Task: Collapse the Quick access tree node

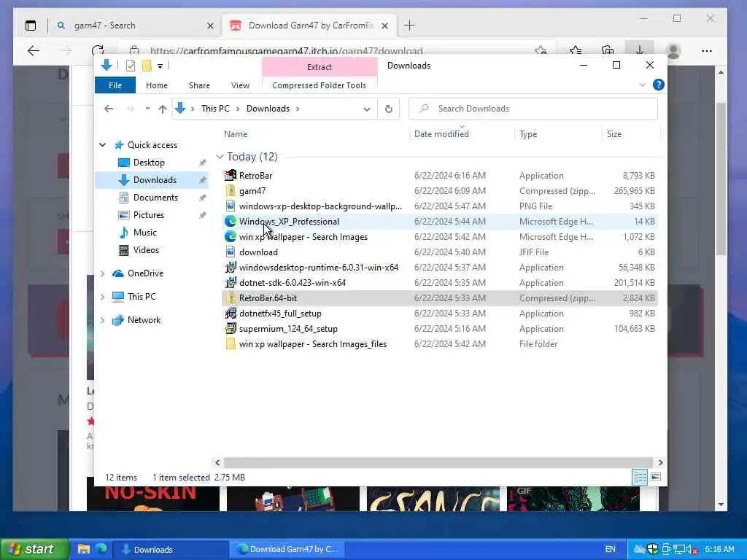Action: point(102,145)
